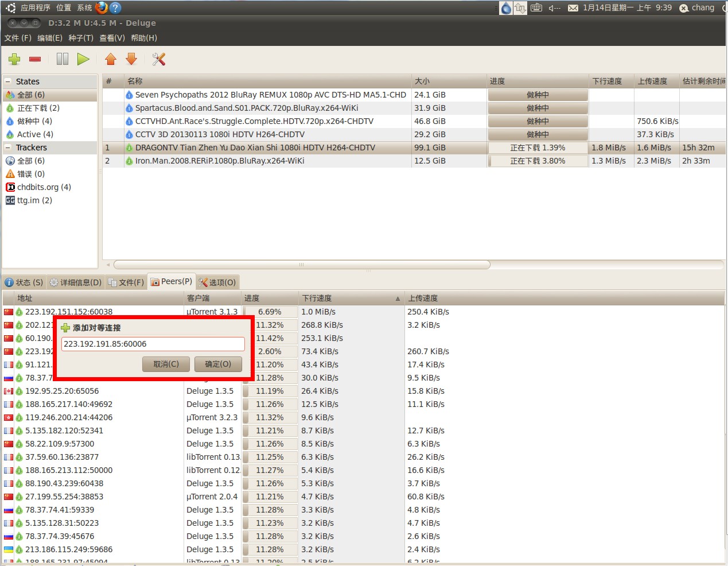Open the clock showing 1月14日星期一 上午 9:39
Image resolution: width=728 pixels, height=566 pixels.
pos(627,8)
